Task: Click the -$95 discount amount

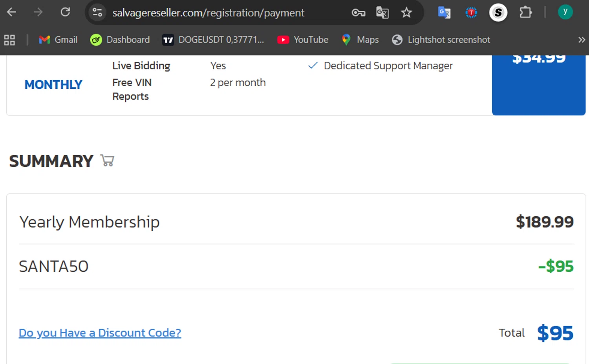Action: coord(556,266)
